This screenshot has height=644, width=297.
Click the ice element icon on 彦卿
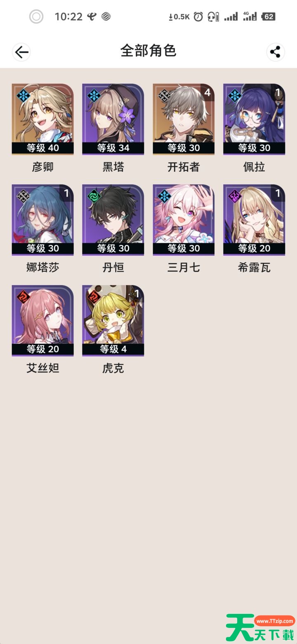coord(24,96)
